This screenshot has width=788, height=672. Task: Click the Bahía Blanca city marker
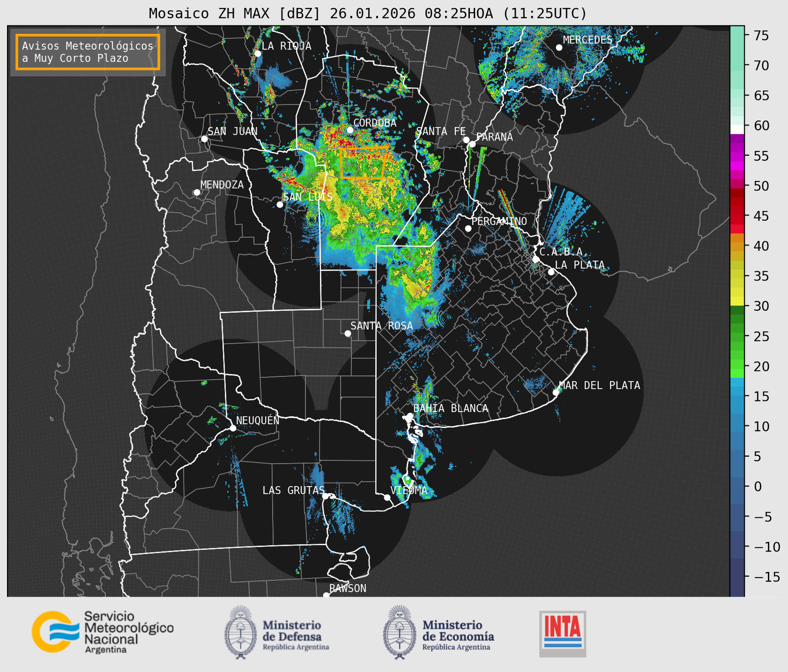point(410,416)
